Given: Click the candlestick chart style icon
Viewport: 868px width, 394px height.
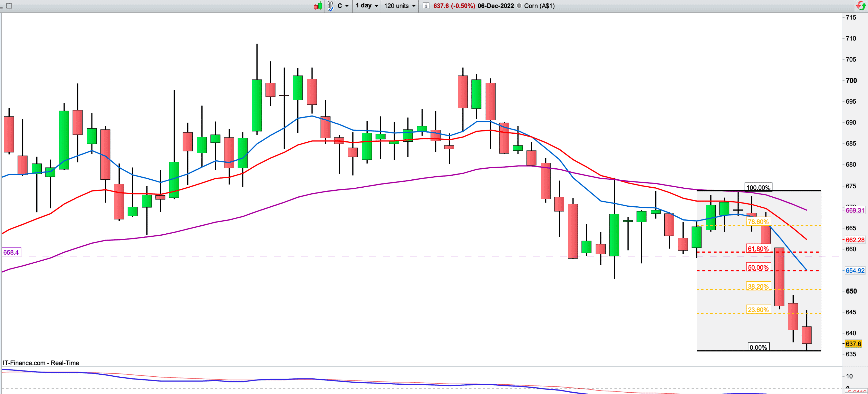Looking at the screenshot, I should pos(318,6).
